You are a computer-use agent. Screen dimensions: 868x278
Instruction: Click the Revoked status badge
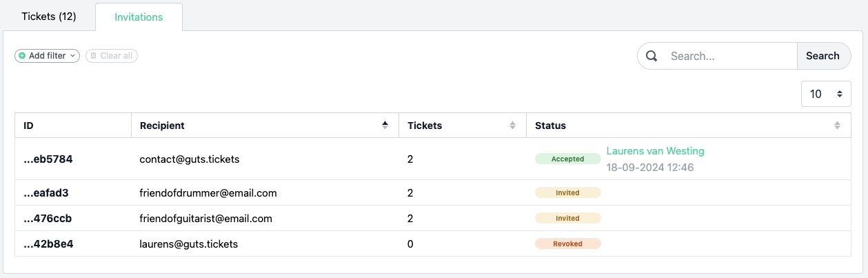point(568,244)
